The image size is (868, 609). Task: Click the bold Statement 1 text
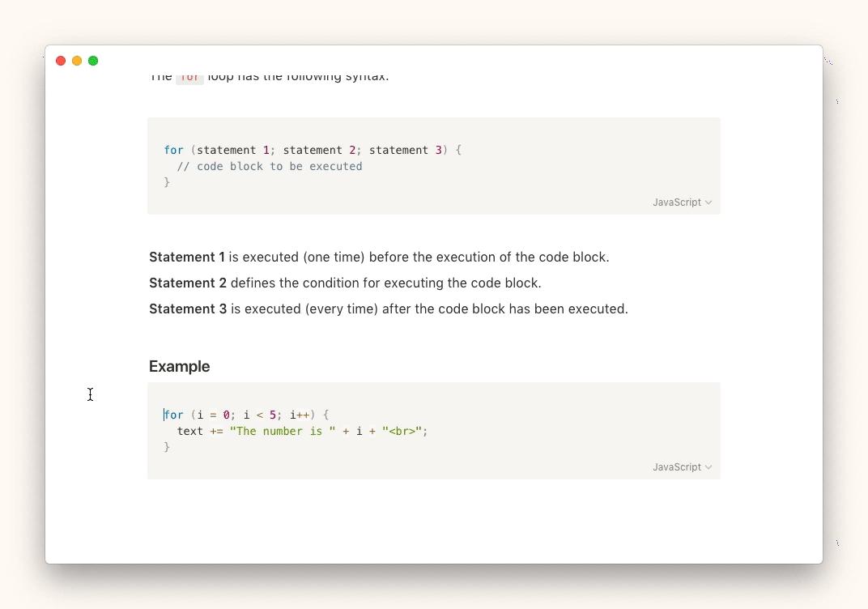(187, 257)
